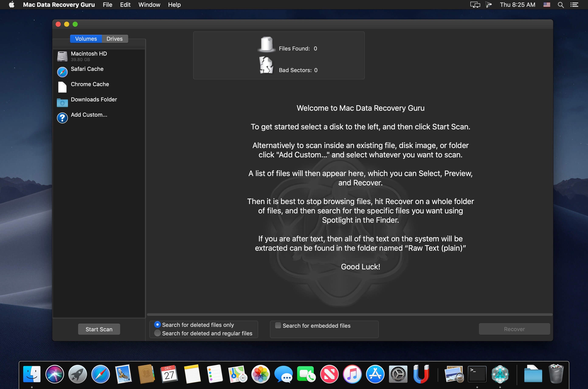Open Reminders app in the Dock
Viewport: 588px width, 389px height.
[x=215, y=374]
